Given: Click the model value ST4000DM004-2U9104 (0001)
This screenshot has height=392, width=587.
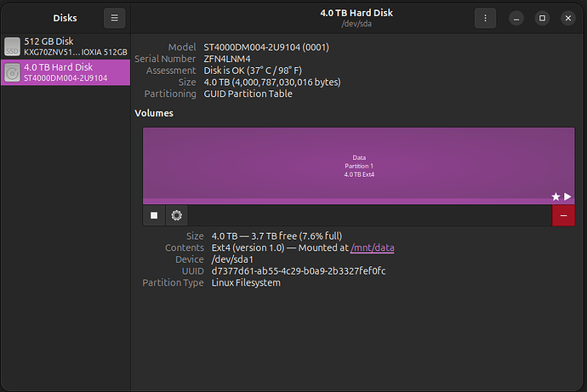Looking at the screenshot, I should coord(266,47).
